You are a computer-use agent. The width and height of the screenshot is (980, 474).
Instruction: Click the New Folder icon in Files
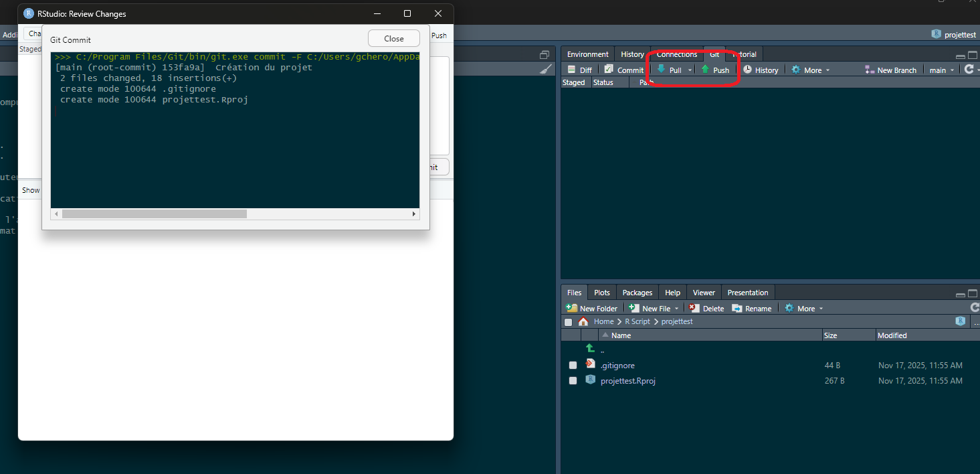[572, 308]
